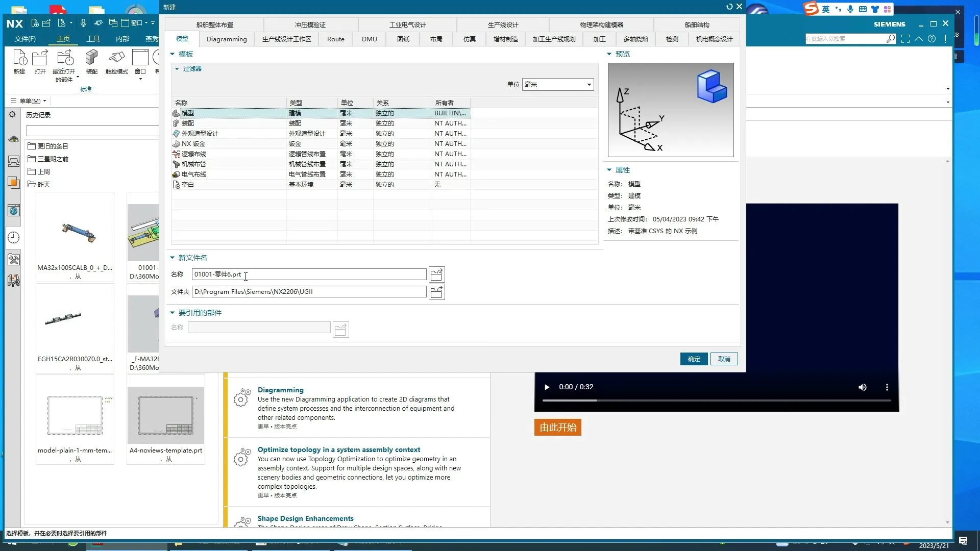Switch to the 图纸 drawing tab
This screenshot has width=980, height=551.
(403, 39)
